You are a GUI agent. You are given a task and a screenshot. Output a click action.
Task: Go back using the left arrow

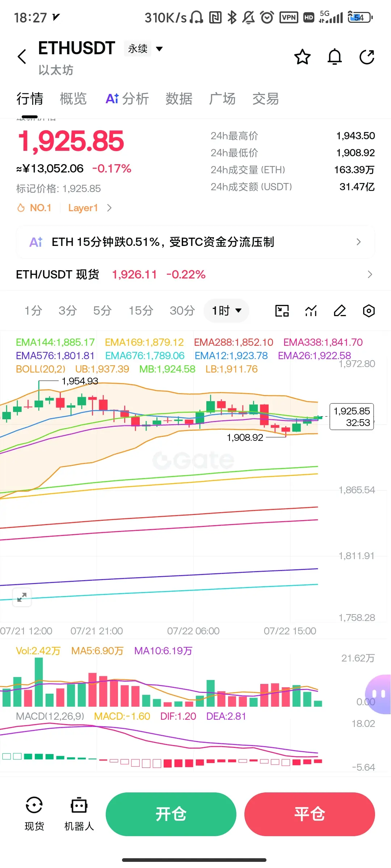coord(22,57)
